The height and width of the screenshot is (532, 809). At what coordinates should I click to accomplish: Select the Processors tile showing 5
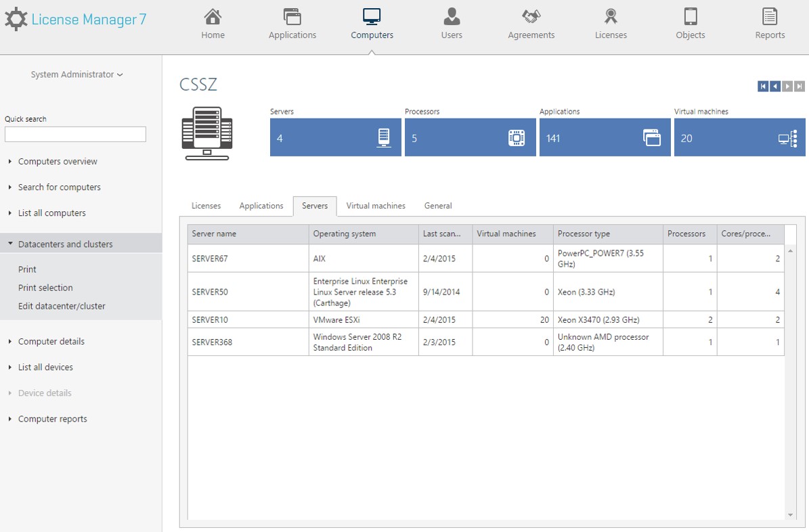click(469, 137)
